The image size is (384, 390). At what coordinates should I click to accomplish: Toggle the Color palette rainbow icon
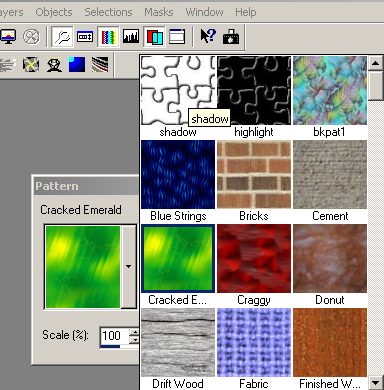click(x=108, y=36)
